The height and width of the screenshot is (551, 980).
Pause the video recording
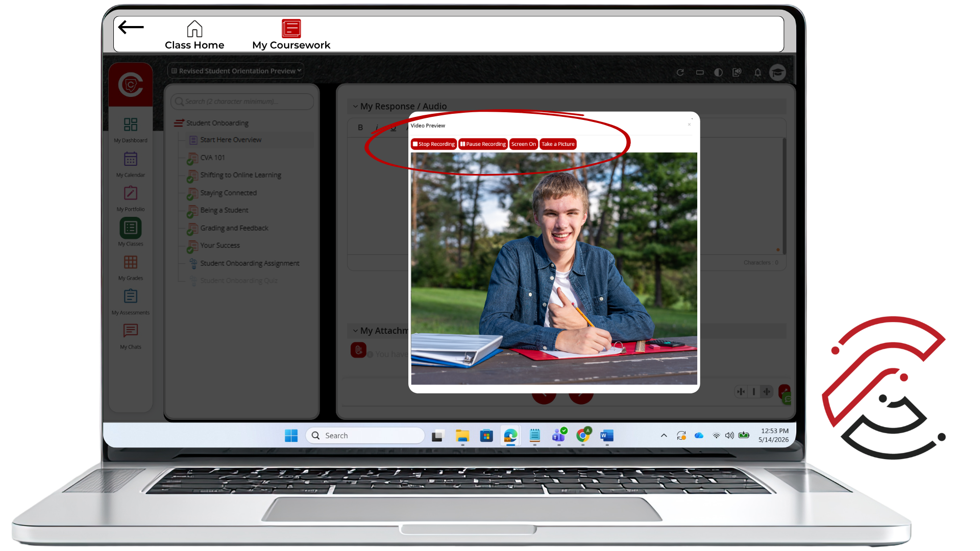click(483, 144)
